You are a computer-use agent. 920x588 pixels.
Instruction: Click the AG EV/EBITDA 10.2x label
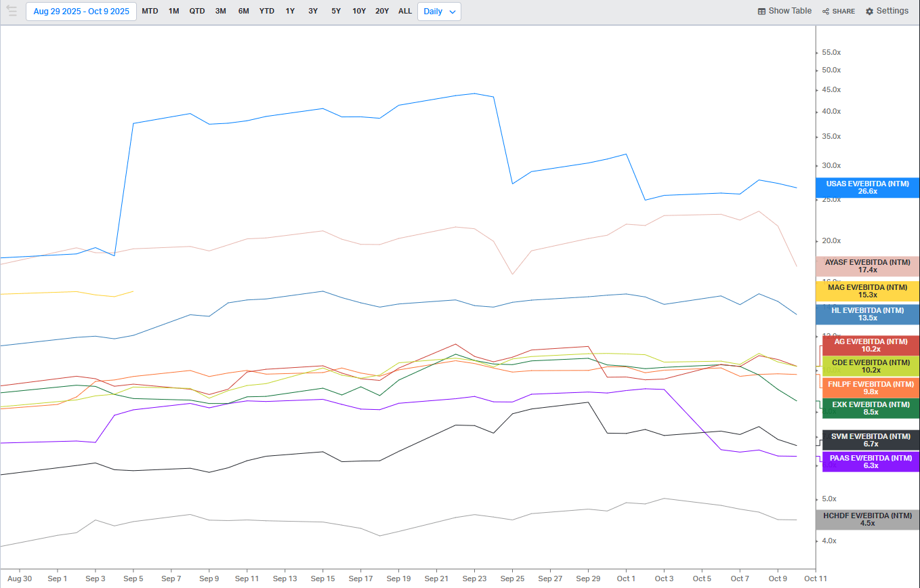[871, 345]
